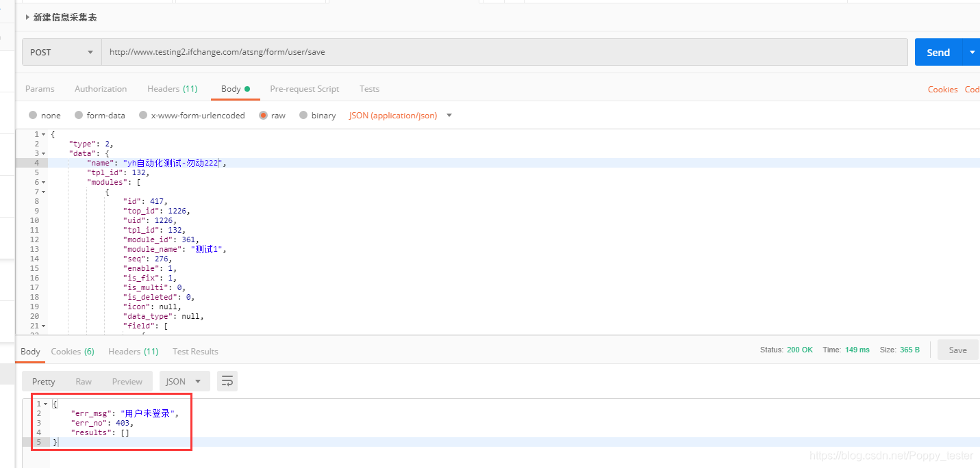
Task: Click the "name" value on line 4
Action: coord(172,164)
